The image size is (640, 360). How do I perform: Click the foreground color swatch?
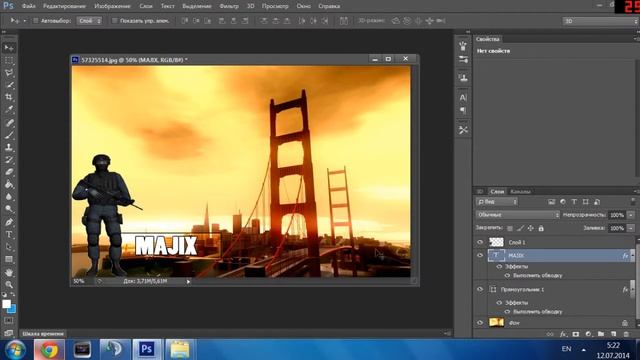coord(6,304)
